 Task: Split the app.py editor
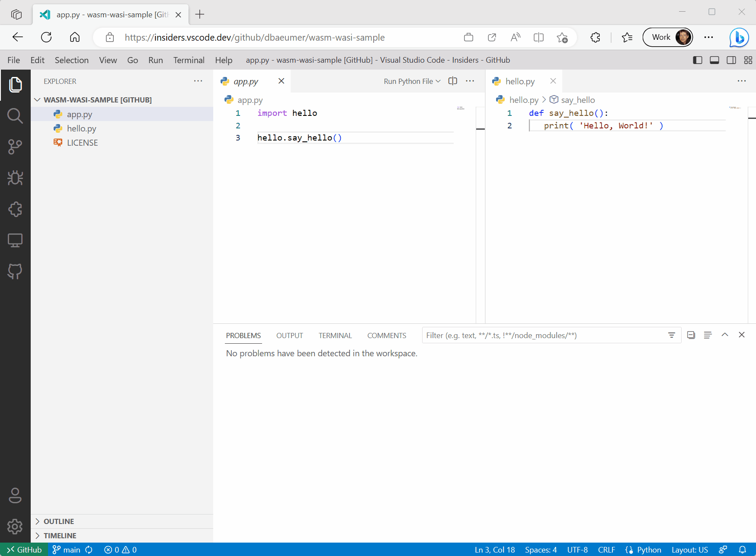452,81
